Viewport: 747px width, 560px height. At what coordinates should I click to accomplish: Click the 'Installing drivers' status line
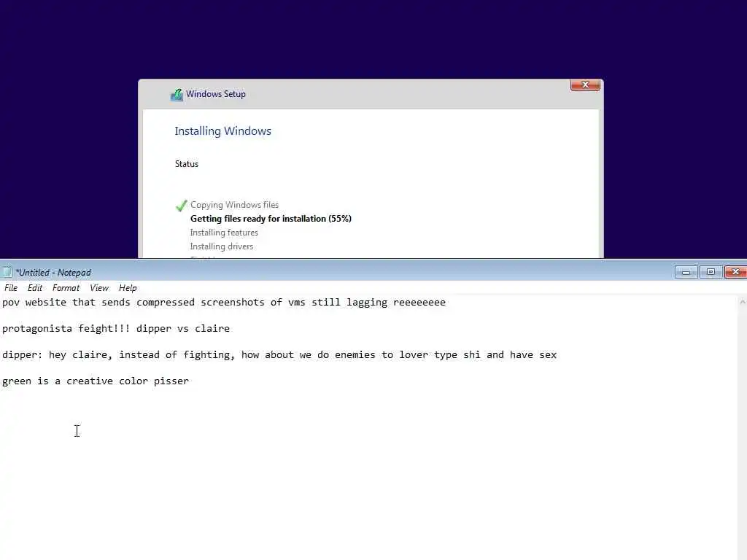pyautogui.click(x=222, y=246)
